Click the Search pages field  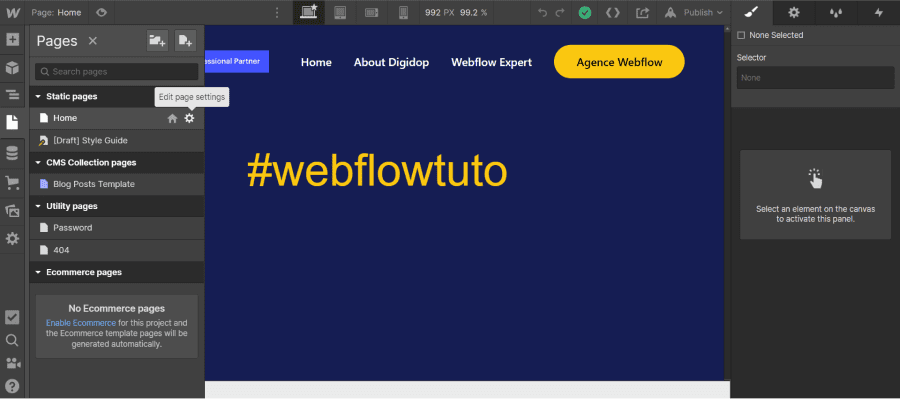pos(117,72)
